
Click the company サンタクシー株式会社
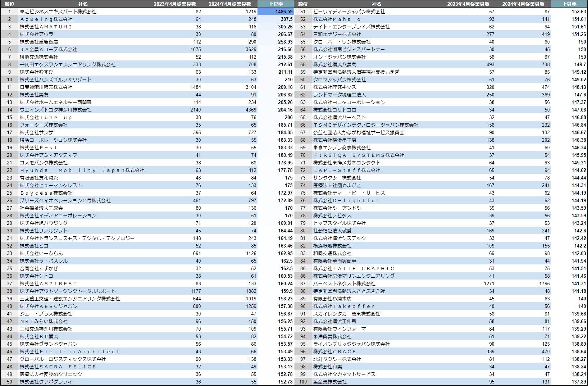(x=337, y=178)
